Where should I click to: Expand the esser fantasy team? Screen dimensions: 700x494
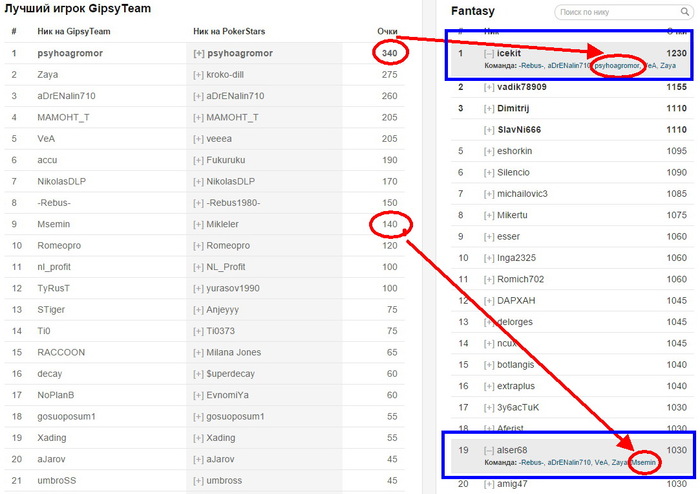[489, 237]
